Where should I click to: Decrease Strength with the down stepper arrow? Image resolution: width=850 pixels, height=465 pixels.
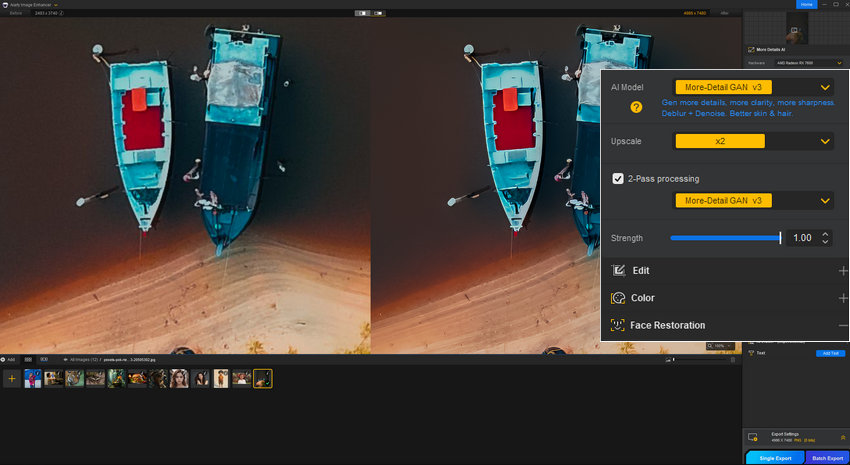tap(825, 242)
